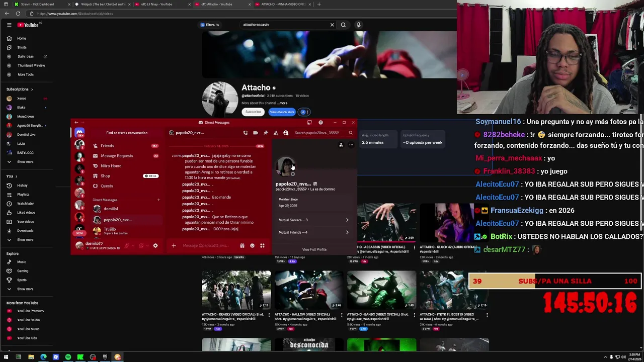Jump to the NEW mentions pill in server list
644x362 pixels.
(x=79, y=233)
